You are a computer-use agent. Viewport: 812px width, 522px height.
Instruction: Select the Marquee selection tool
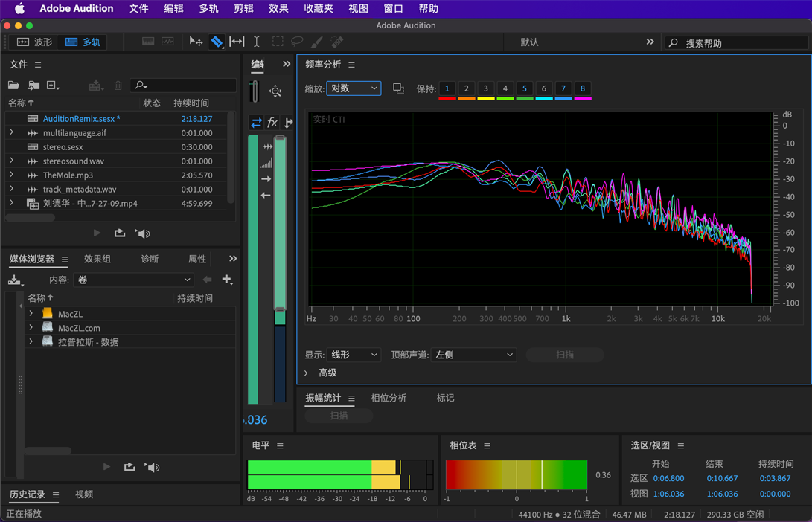[277, 42]
